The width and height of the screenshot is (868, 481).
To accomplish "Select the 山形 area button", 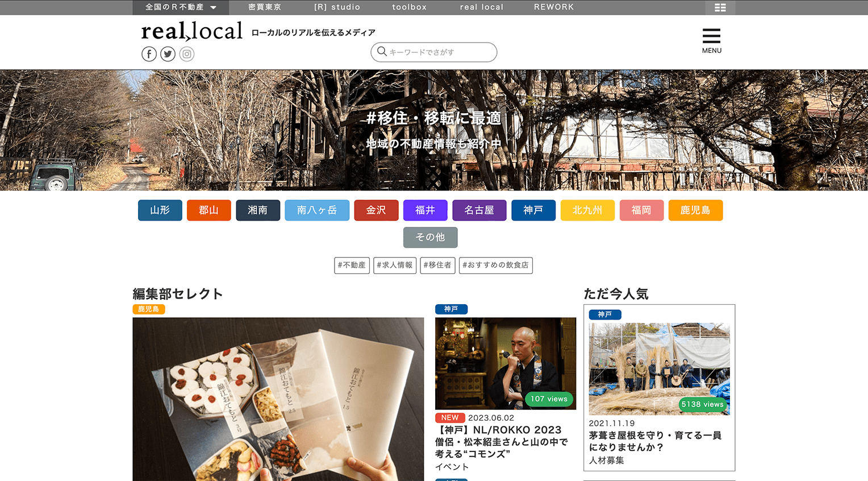I will pos(160,210).
